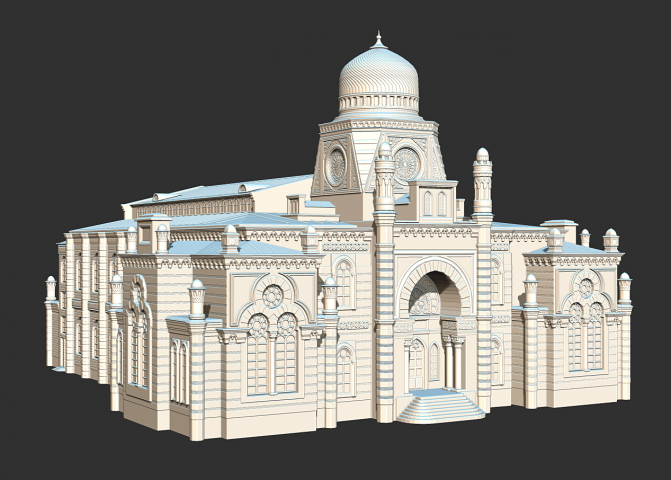Image resolution: width=671 pixels, height=480 pixels.
Task: Select the large ribbed dome atop the tower
Action: [378, 72]
